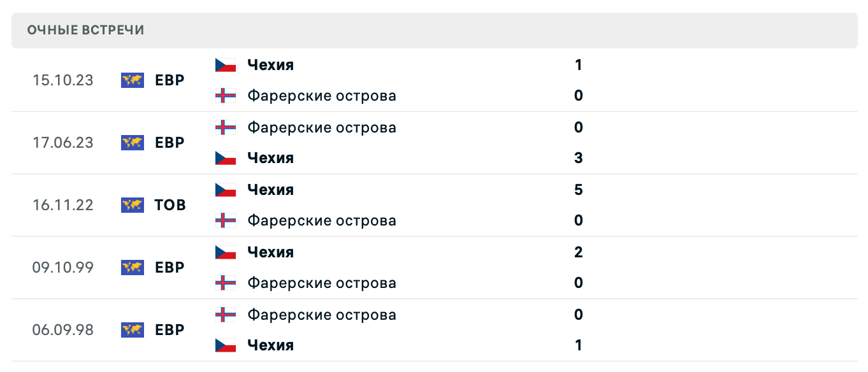Click the 06.09.98 match date
868x372 pixels.
tap(63, 330)
